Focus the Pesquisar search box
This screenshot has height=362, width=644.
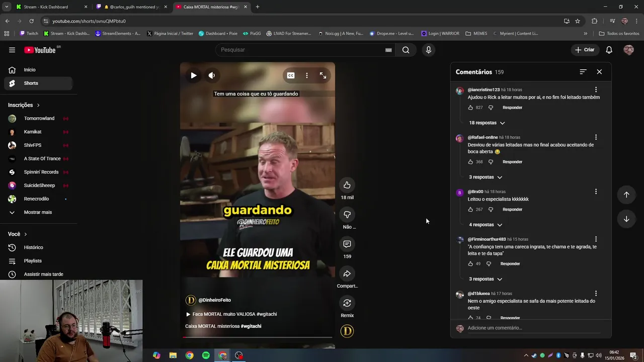pos(301,50)
